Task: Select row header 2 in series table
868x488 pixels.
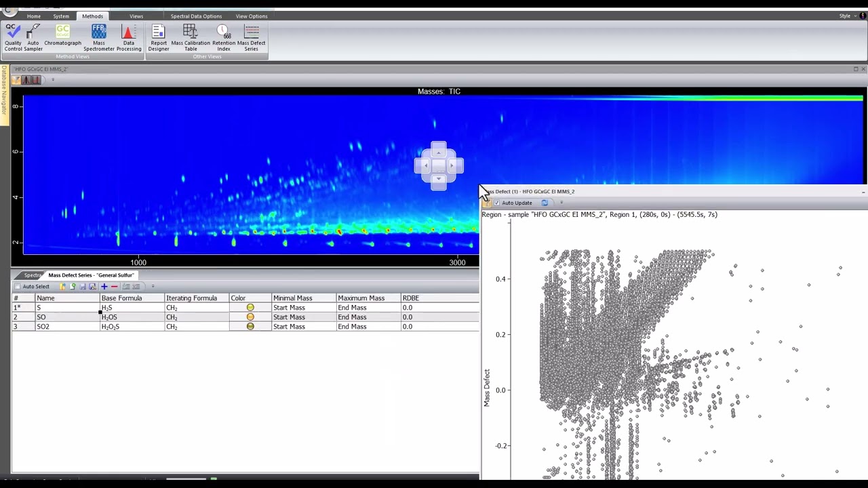Action: pos(23,317)
